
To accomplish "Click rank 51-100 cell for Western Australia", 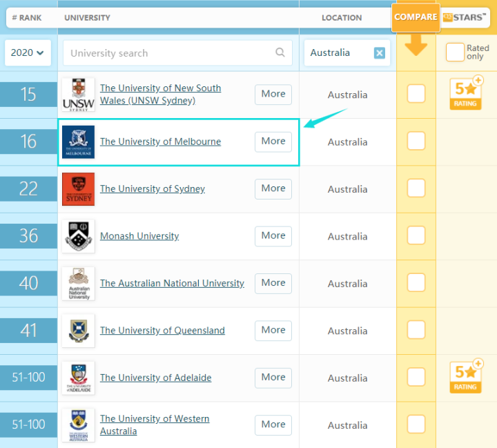I will [28, 425].
